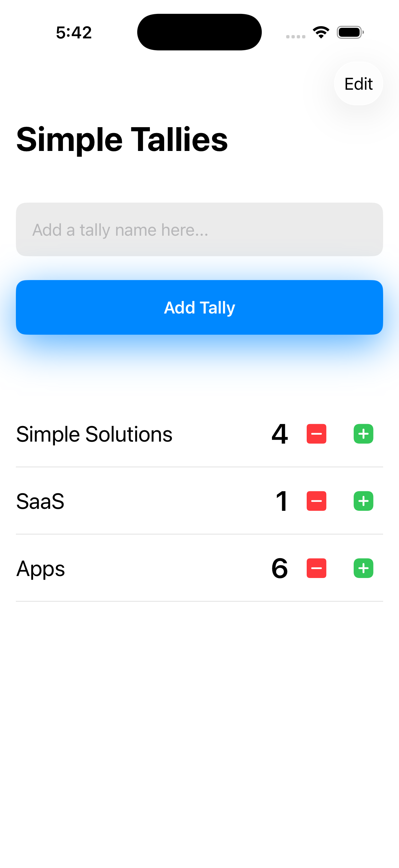Tap the clock in the status bar

coord(74,32)
